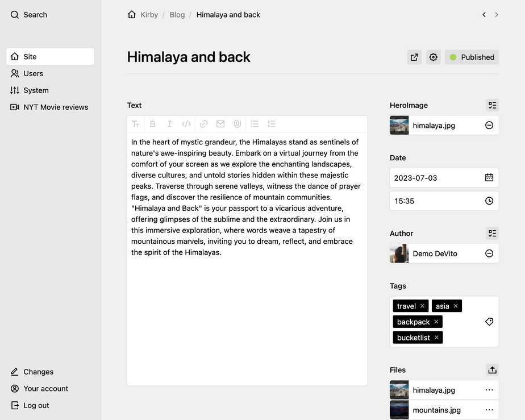The width and height of the screenshot is (525, 420).
Task: Toggle italic formatting in the text toolbar
Action: [169, 124]
